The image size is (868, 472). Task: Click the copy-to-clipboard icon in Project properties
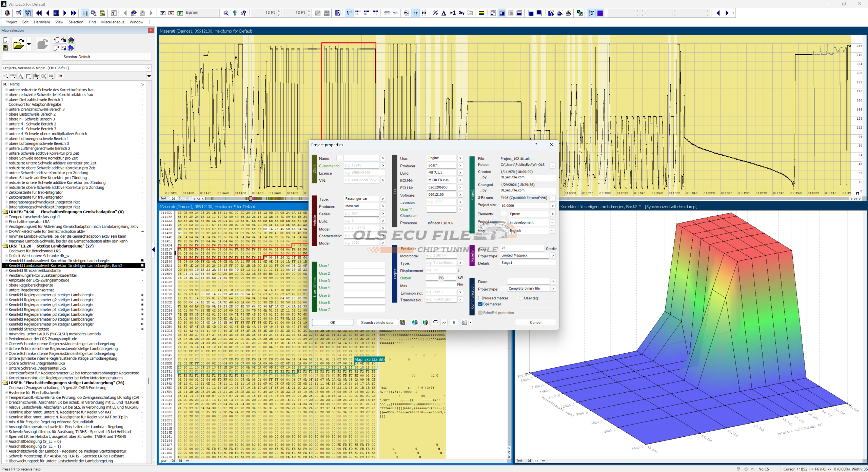pyautogui.click(x=402, y=322)
